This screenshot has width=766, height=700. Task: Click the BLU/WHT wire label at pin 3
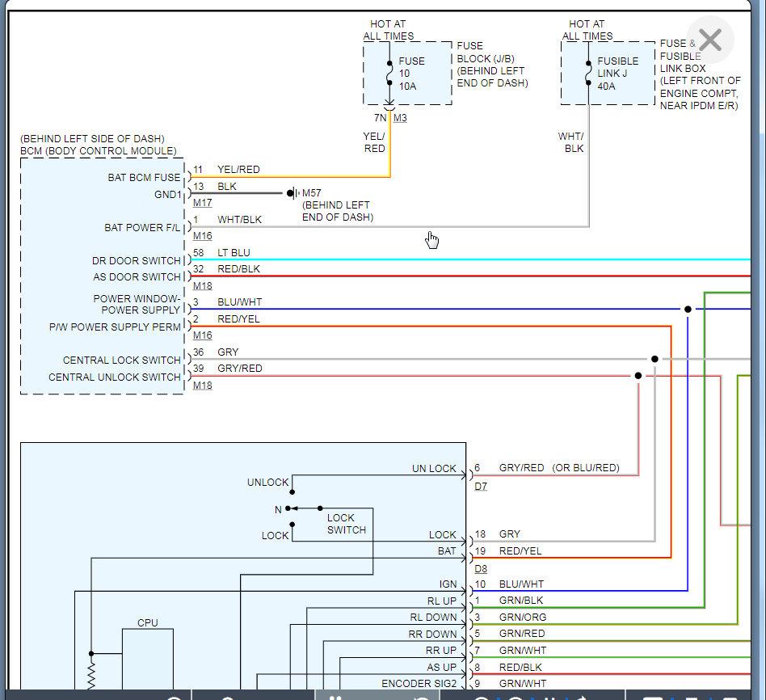(239, 302)
